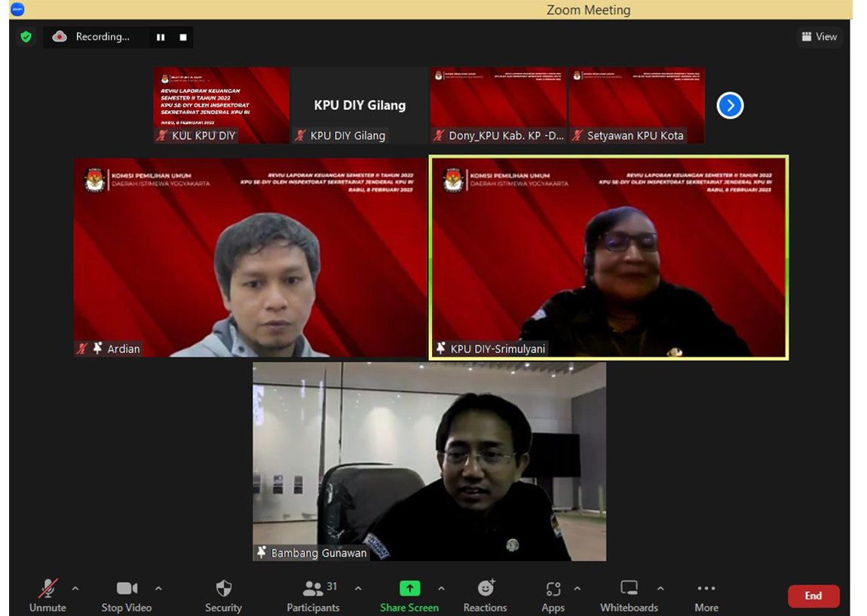Open the Participants panel
This screenshot has width=867, height=616.
[313, 595]
